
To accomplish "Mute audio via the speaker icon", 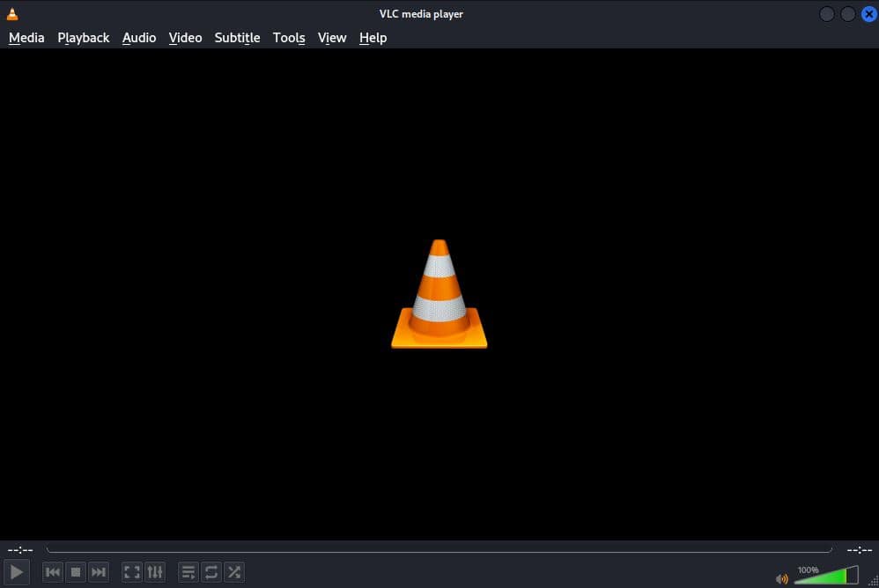I will click(x=781, y=578).
